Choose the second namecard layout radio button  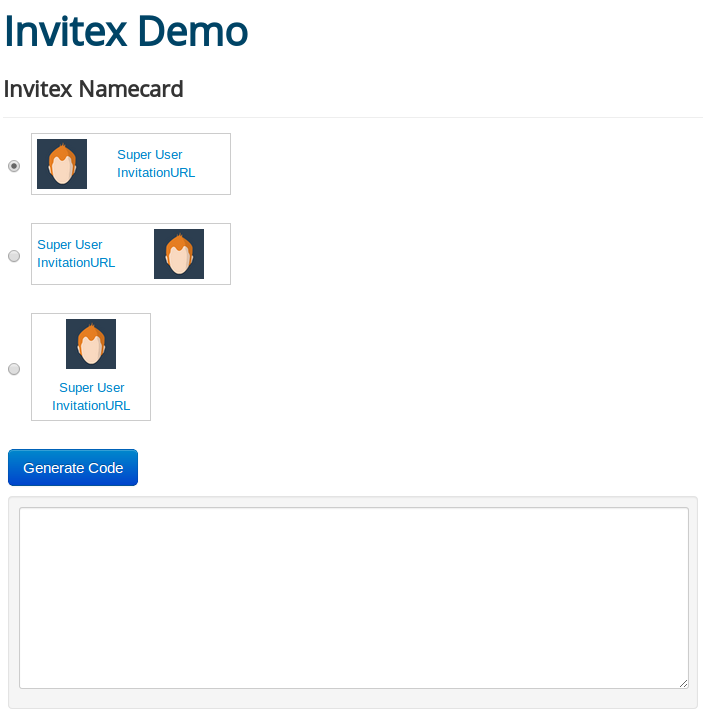click(x=14, y=256)
